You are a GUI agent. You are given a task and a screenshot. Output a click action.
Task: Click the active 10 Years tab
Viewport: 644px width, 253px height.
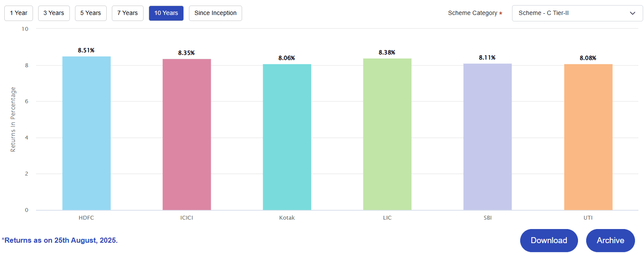pyautogui.click(x=166, y=13)
